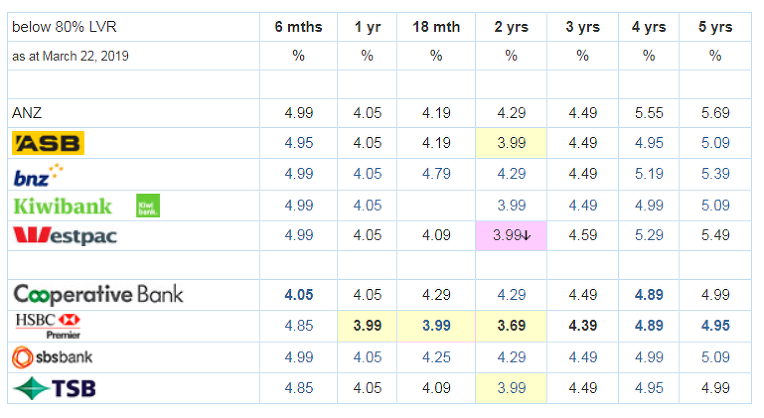764x418 pixels.
Task: Click Westpac 4 years rate 5.29
Action: pos(649,235)
